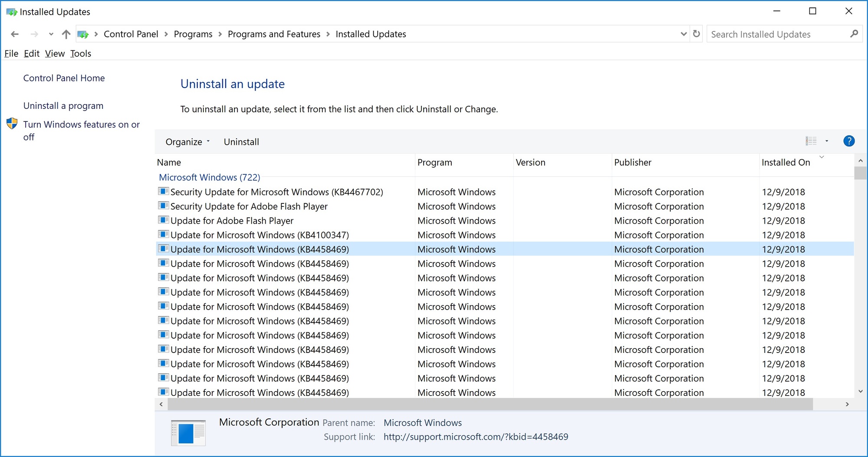Click the update thumbnail in details pane
Viewport: 868px width, 457px height.
188,433
